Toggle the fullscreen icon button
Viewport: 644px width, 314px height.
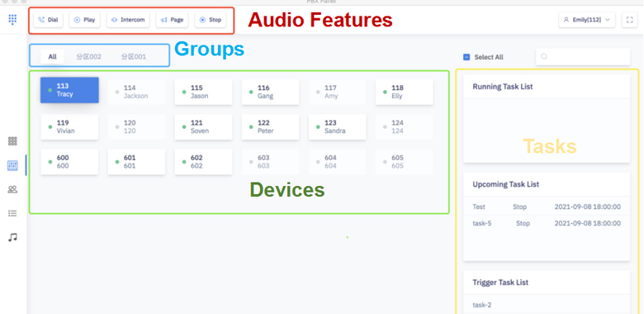point(630,20)
